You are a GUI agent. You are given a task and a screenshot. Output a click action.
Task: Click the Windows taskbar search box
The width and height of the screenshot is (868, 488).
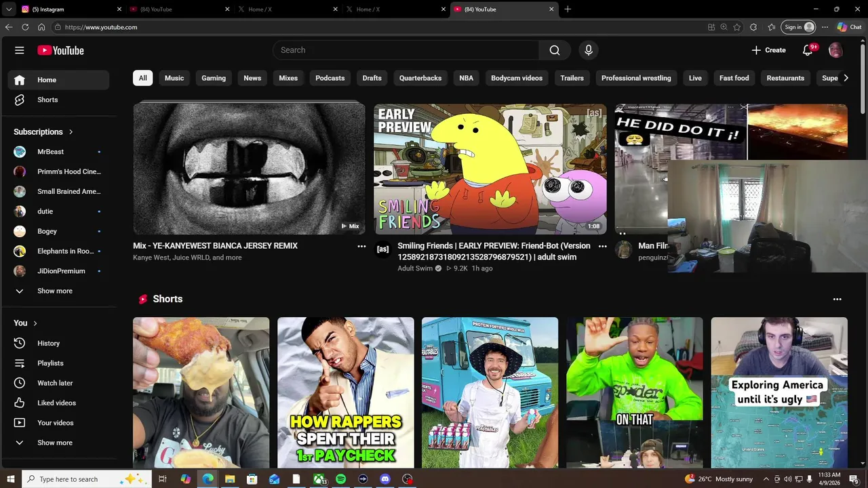(85, 479)
